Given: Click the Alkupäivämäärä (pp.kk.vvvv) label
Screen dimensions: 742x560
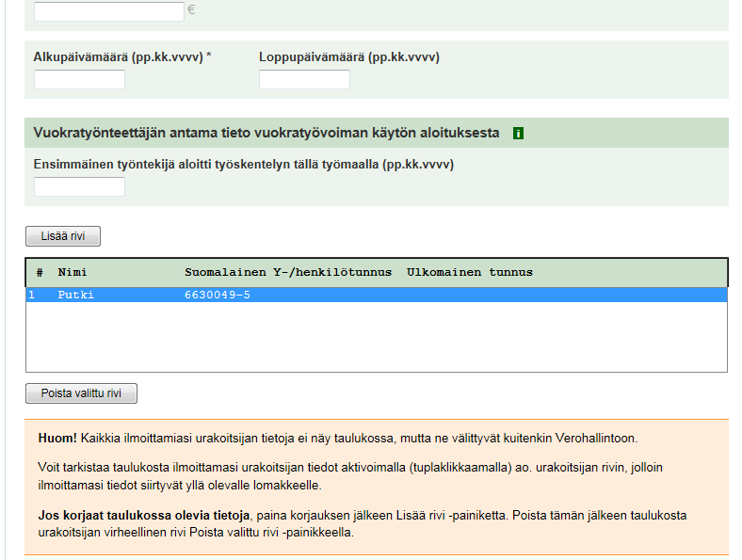Looking at the screenshot, I should pyautogui.click(x=122, y=56).
